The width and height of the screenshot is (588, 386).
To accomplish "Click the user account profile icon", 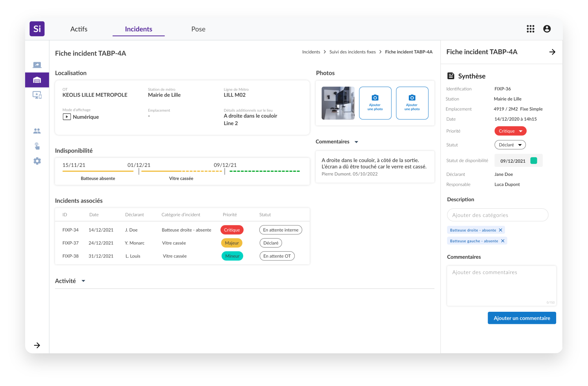I will tap(547, 29).
